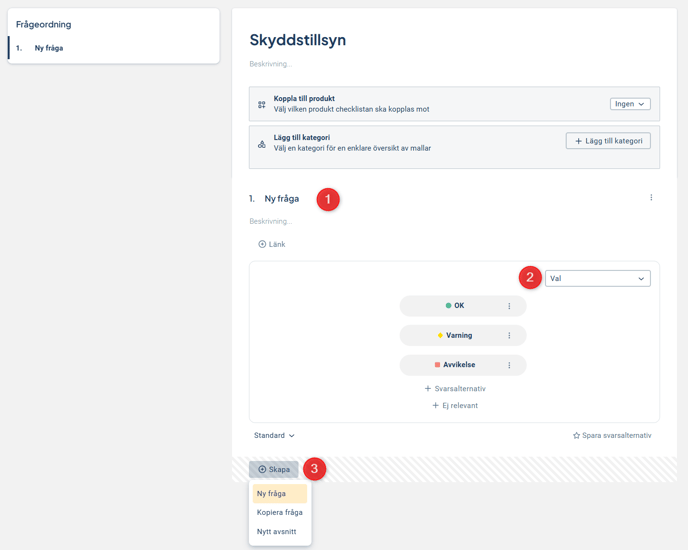Open three-dot menu on Avvikelse option
Screen dimensions: 688x550
tap(509, 365)
